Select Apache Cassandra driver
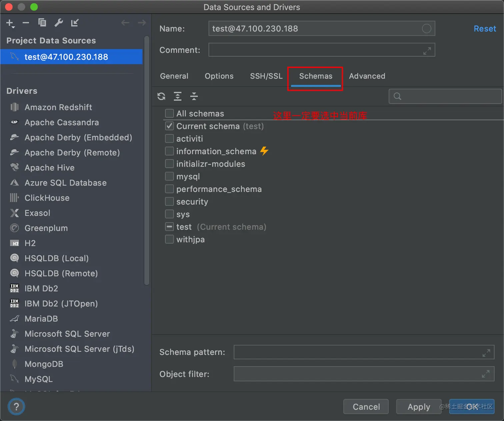 point(62,122)
